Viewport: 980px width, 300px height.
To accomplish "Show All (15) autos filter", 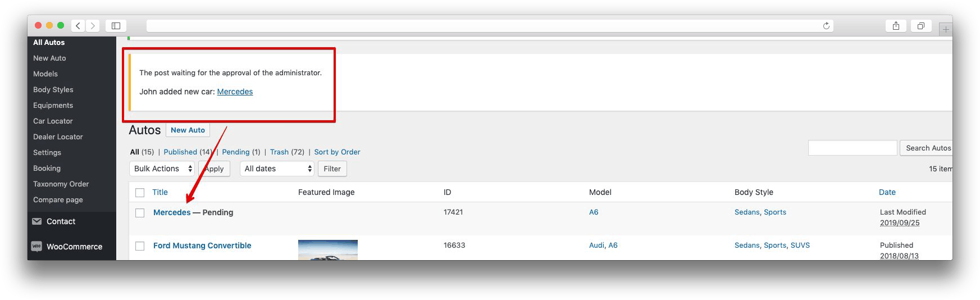I will click(x=142, y=152).
